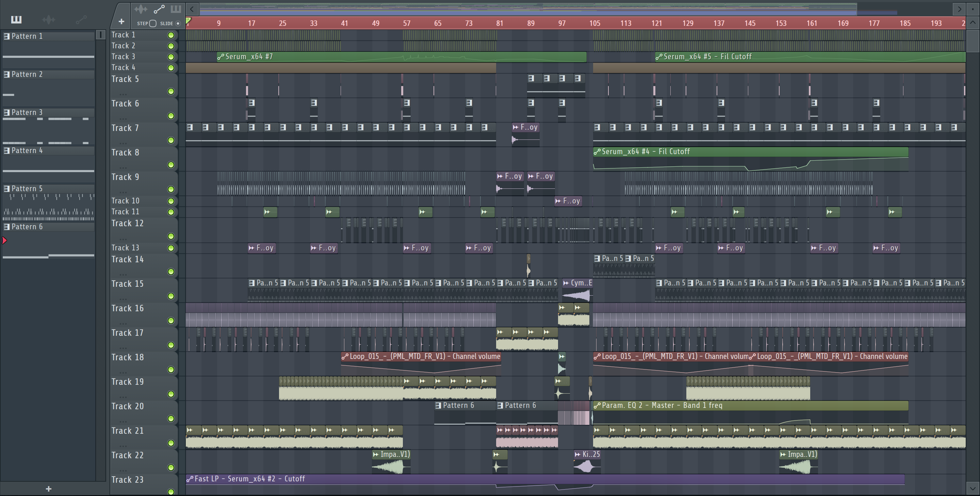Image resolution: width=980 pixels, height=496 pixels.
Task: Open the second Pattern 6 clip menu on Track 20
Action: (x=500, y=406)
